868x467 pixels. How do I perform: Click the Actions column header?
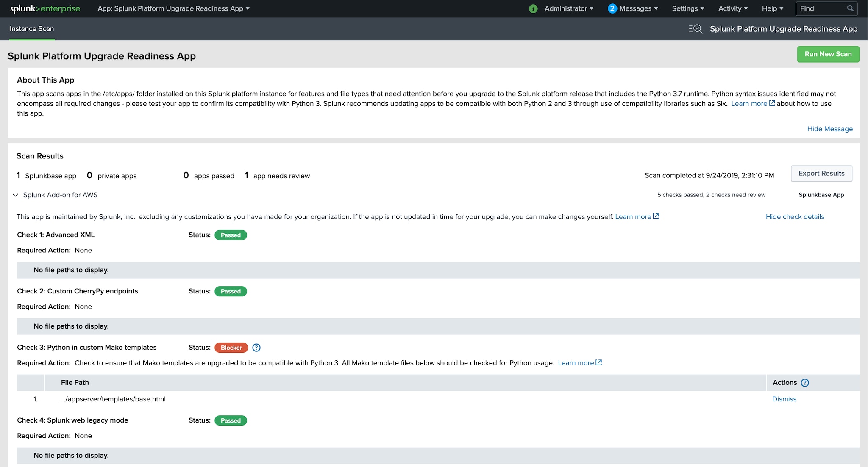click(785, 383)
